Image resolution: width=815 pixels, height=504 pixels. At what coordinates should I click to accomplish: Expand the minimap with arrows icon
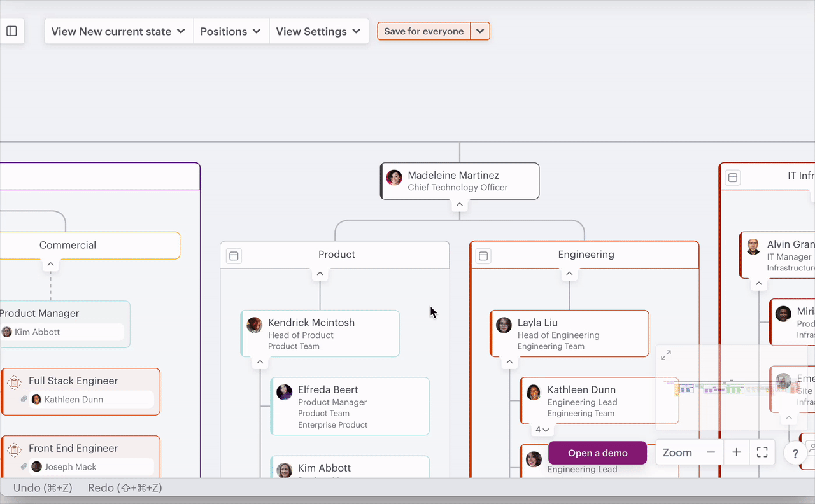point(666,355)
